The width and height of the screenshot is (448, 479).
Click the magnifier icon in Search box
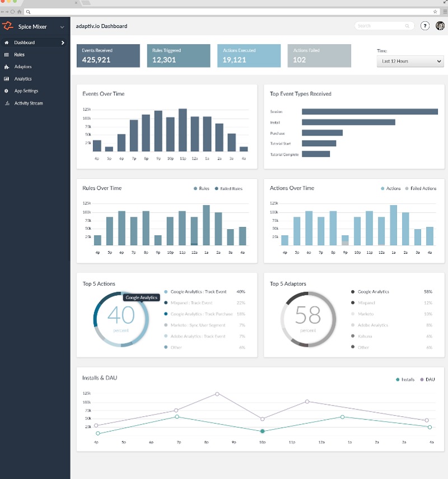407,26
